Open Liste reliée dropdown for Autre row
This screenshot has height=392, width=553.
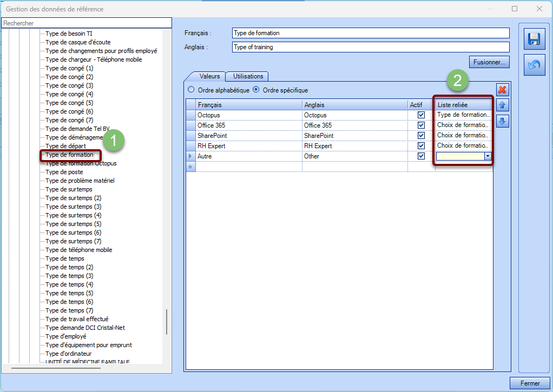point(488,156)
